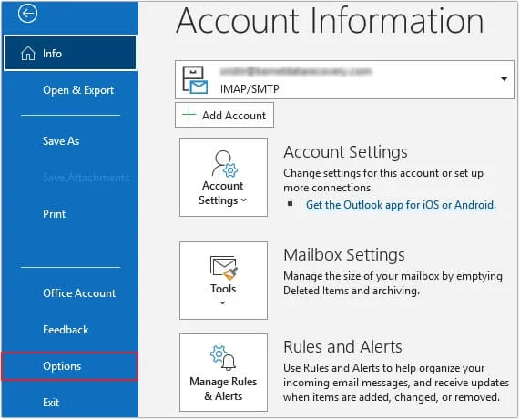
Task: Click the Mailbox Settings heading text
Action: (344, 255)
